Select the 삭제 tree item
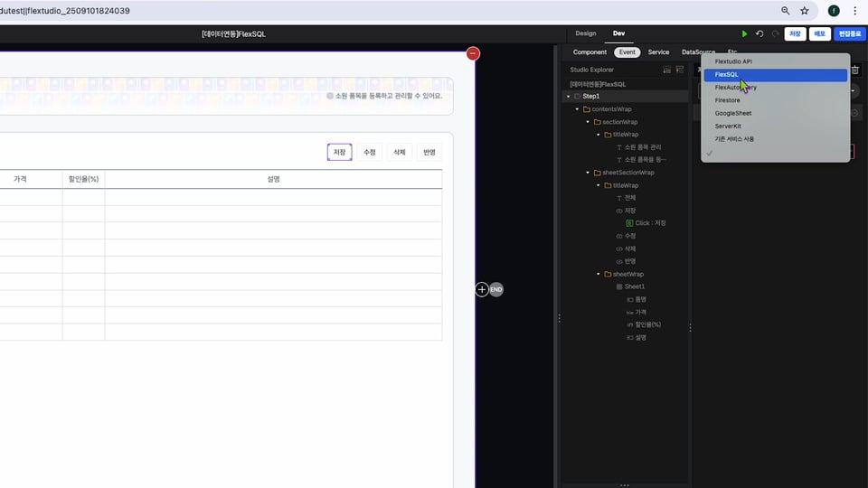Image resolution: width=868 pixels, height=488 pixels. 630,249
